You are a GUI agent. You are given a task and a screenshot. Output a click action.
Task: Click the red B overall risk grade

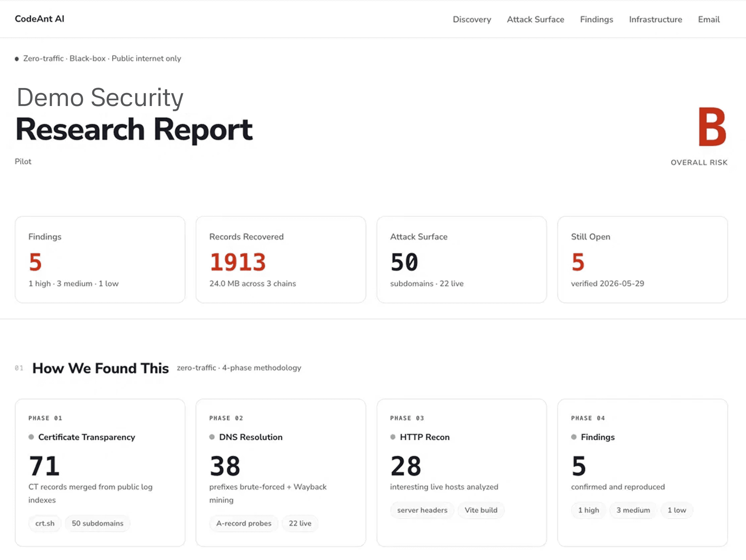pos(712,127)
